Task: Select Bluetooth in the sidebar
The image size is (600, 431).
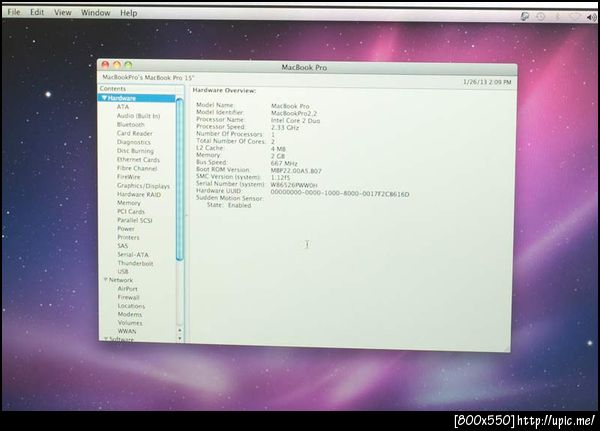Action: pos(130,124)
